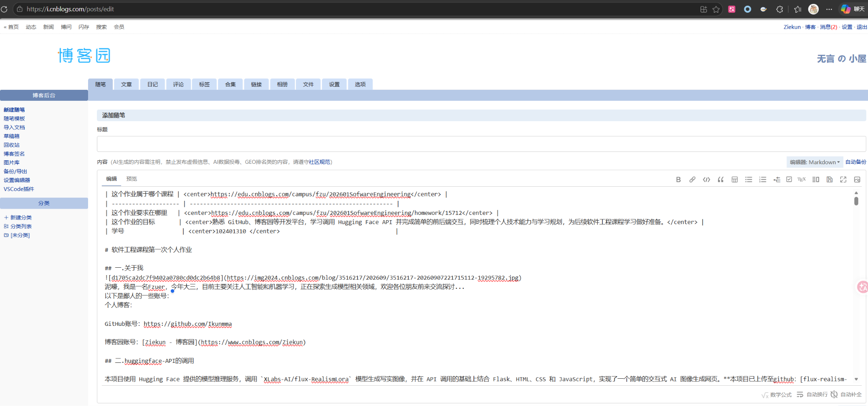Open the 社区规范 community rules link
The height and width of the screenshot is (406, 868).
click(319, 162)
